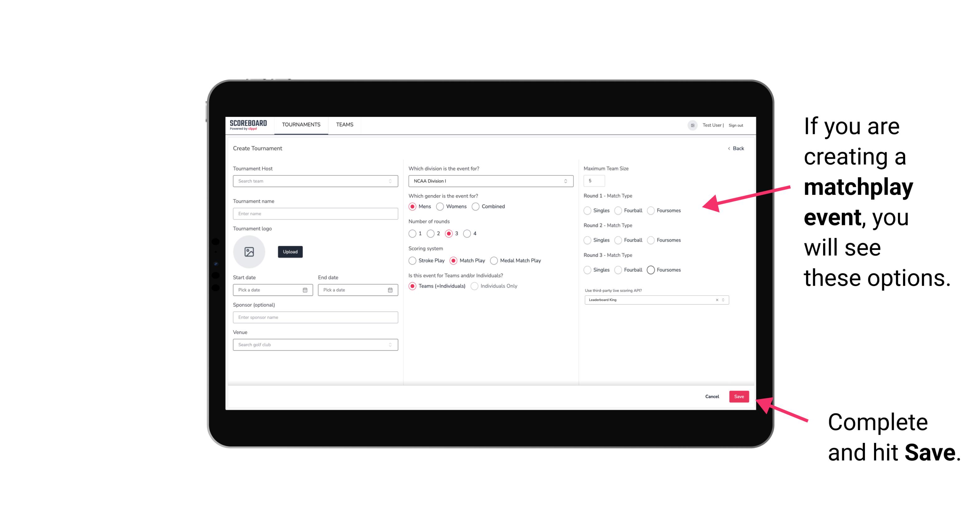The image size is (980, 527).
Task: Expand the third-party live scoring API dropdown
Action: 722,300
